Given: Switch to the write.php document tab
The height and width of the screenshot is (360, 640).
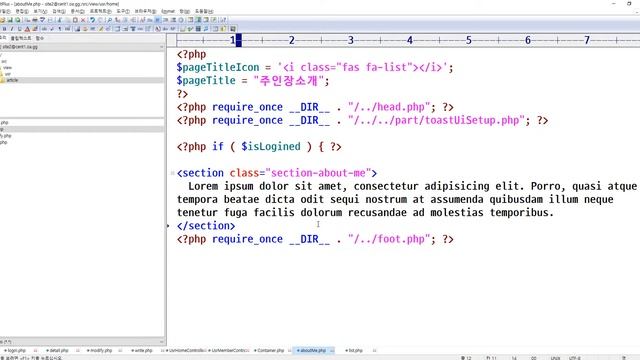Looking at the screenshot, I should (x=142, y=351).
